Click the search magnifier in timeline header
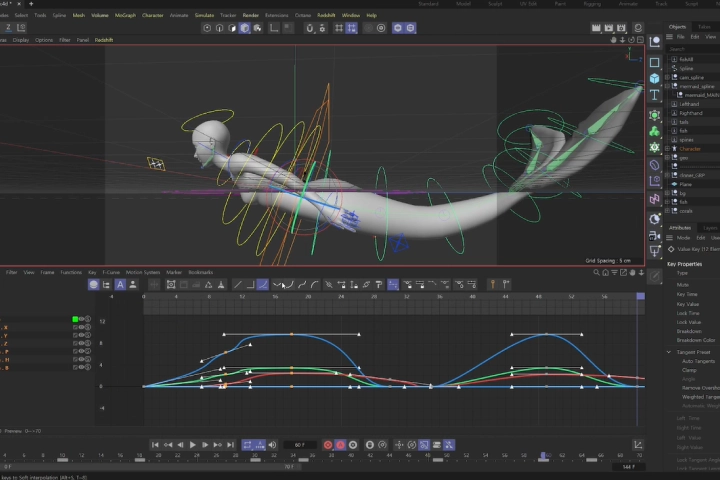This screenshot has width=720, height=480. tap(596, 272)
